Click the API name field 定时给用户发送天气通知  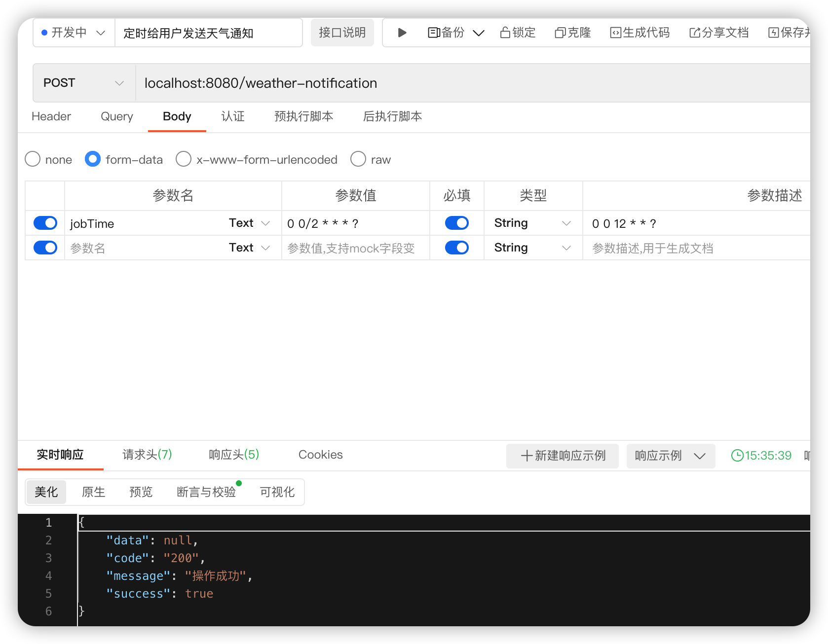[208, 33]
